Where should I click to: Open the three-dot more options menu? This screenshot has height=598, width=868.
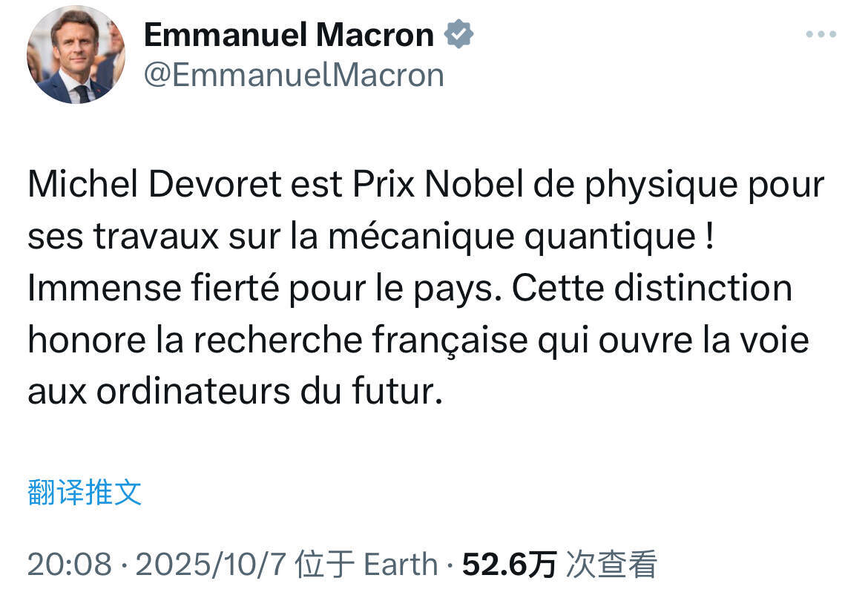point(821,36)
